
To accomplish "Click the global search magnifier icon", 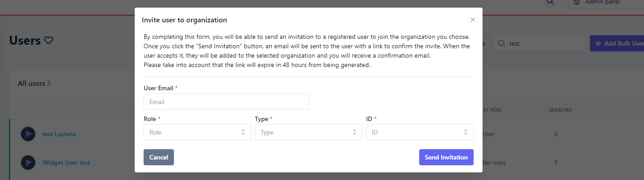I will click(x=551, y=2).
